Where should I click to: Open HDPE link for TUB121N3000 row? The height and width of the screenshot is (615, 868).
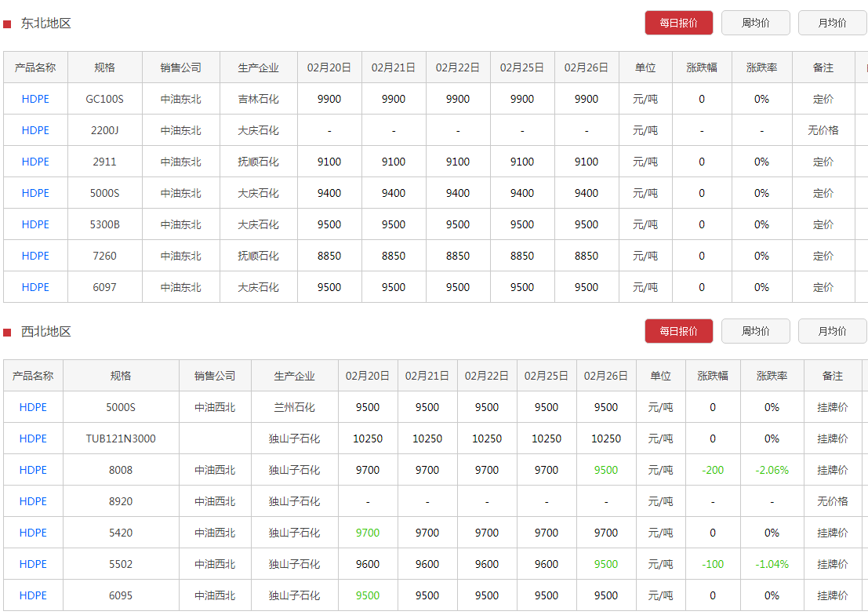click(x=33, y=439)
